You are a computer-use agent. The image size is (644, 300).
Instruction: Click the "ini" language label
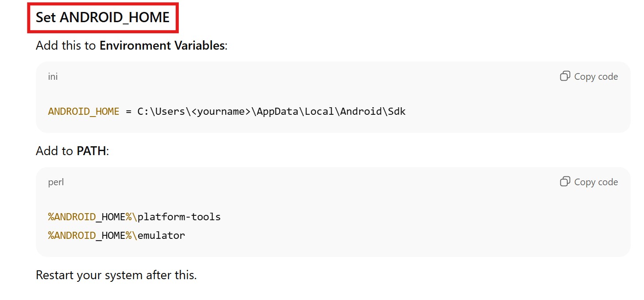click(x=53, y=77)
